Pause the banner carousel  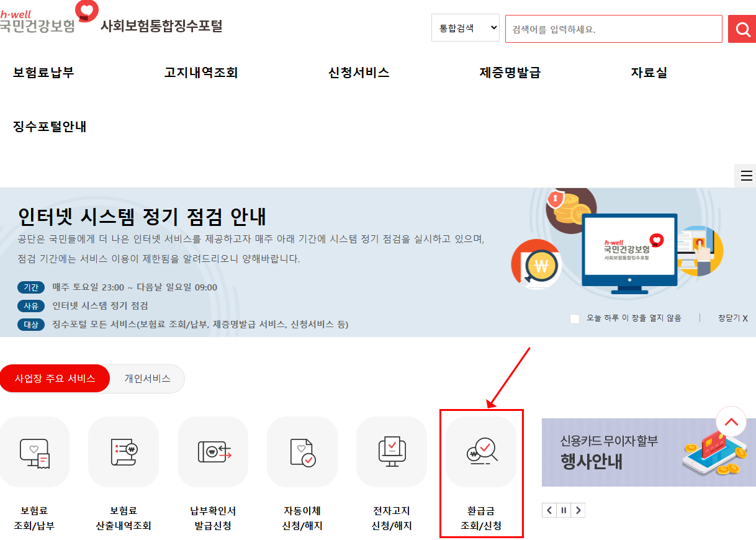point(563,510)
